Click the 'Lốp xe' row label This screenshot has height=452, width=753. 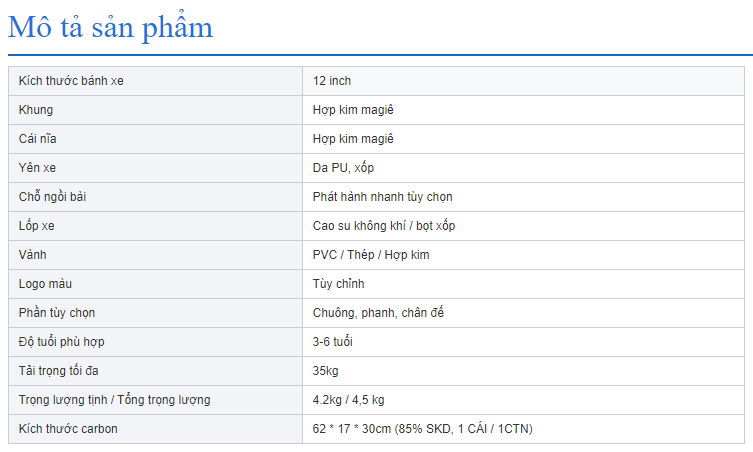(37, 226)
